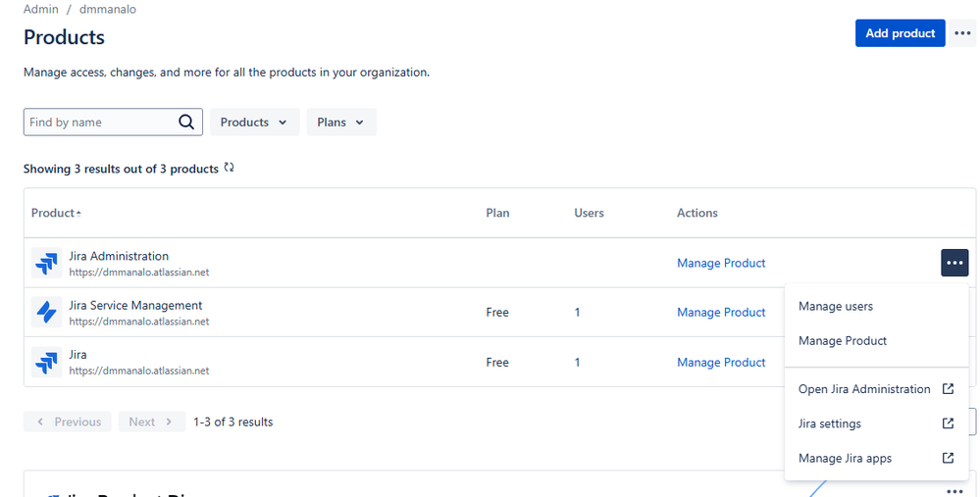Click external link icon beside Manage Jira apps
This screenshot has height=497, width=980.
click(x=948, y=458)
